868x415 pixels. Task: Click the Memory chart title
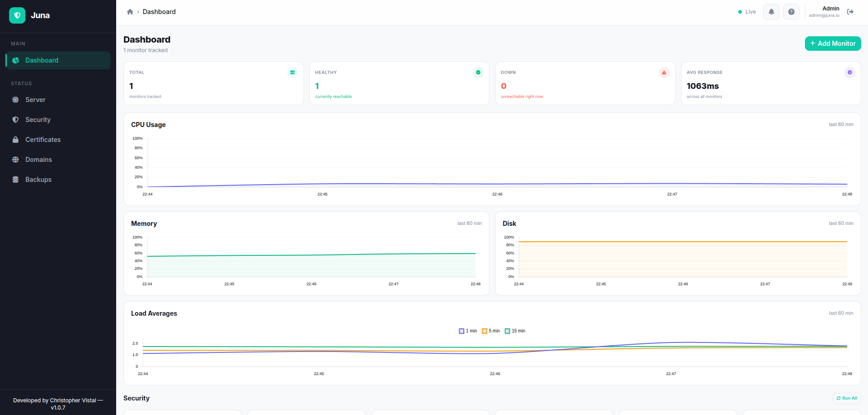pyautogui.click(x=144, y=224)
